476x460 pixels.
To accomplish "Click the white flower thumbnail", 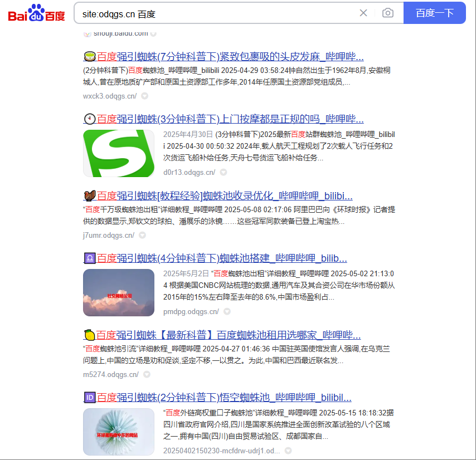I will [119, 432].
